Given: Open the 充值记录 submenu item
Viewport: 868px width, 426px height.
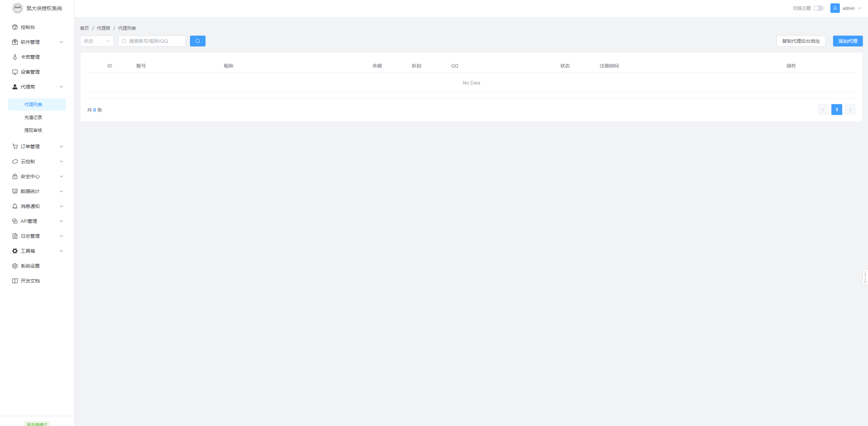Looking at the screenshot, I should (33, 117).
